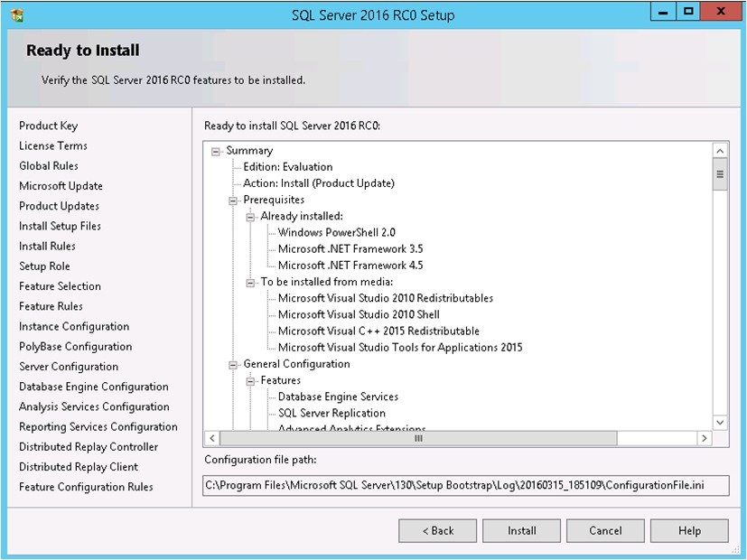Viewport: 747px width, 560px height.
Task: Select the General Configuration label
Action: 296,364
